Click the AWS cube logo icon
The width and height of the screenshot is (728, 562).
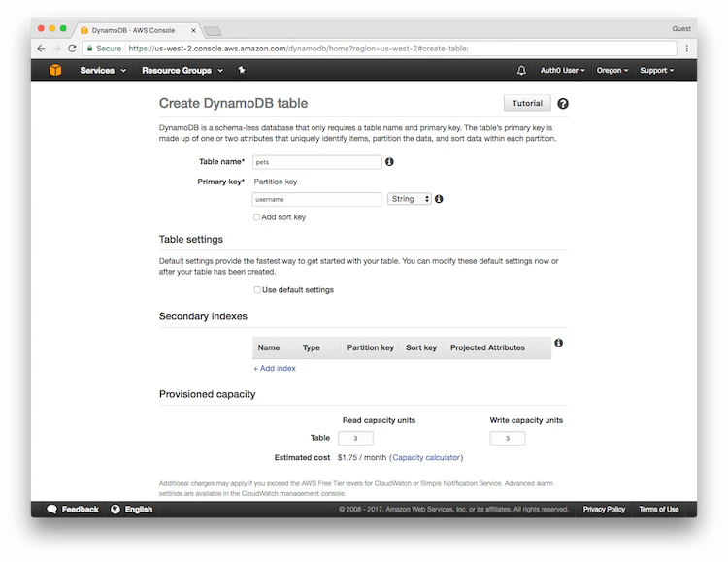[55, 70]
